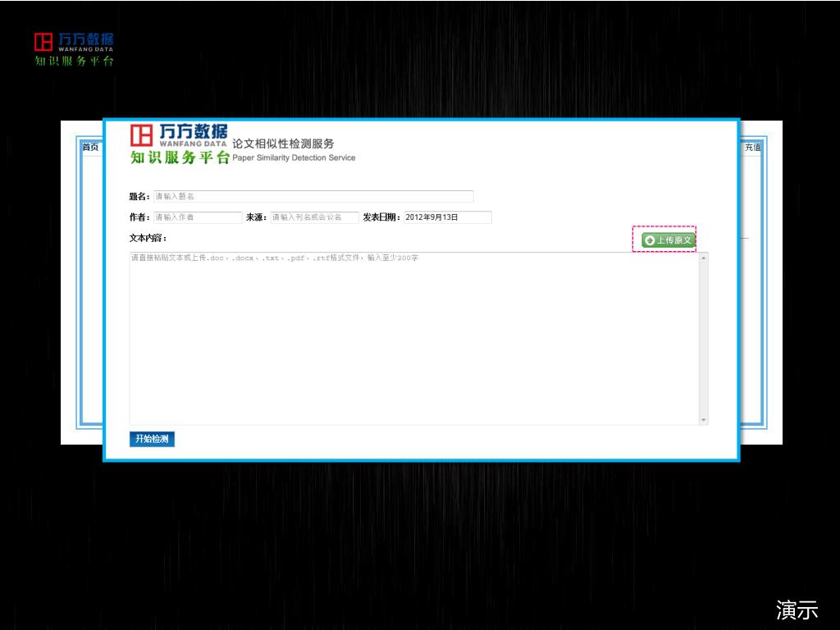Click the text area scrollbar up arrow
The height and width of the screenshot is (630, 840).
click(703, 258)
